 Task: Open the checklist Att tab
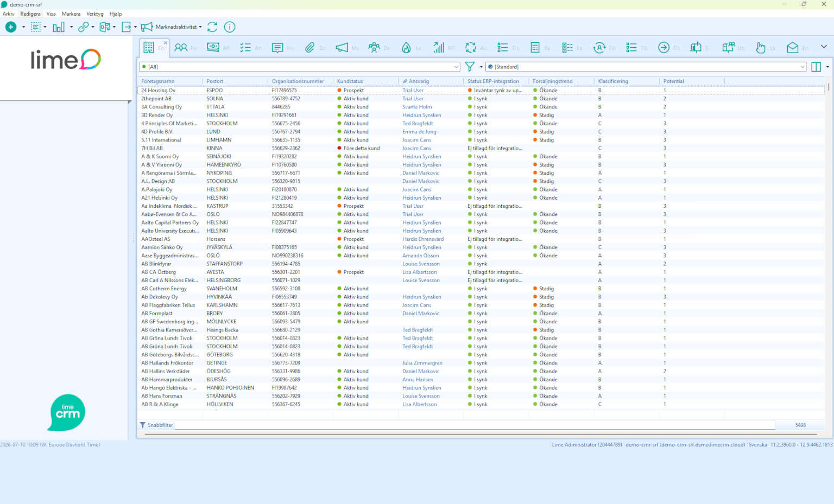click(x=250, y=47)
